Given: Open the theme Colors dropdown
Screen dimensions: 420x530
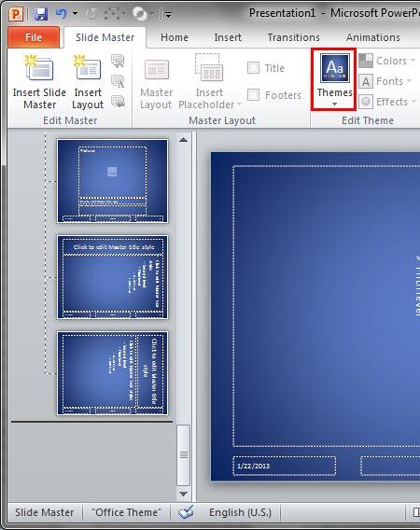Looking at the screenshot, I should coord(386,61).
